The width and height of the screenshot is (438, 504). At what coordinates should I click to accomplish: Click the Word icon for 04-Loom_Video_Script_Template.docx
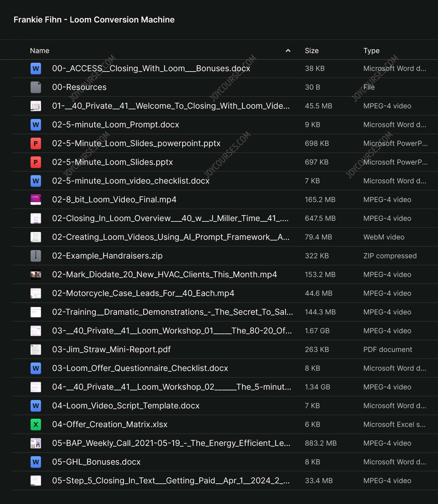[36, 406]
